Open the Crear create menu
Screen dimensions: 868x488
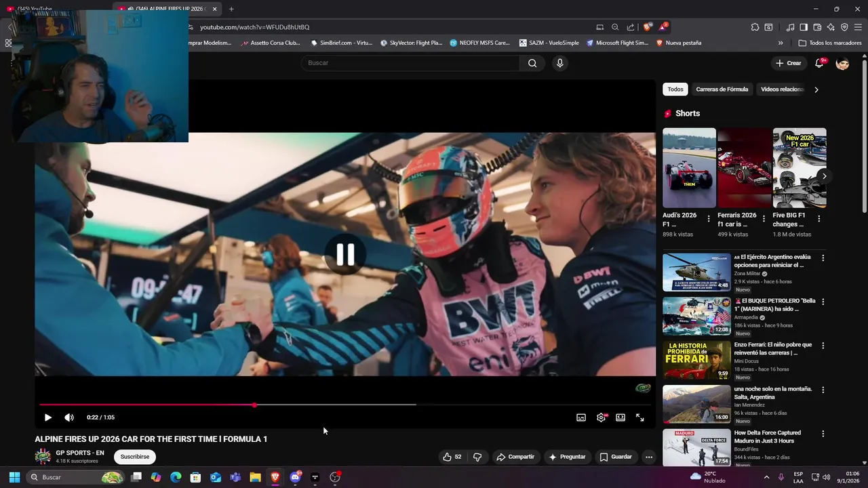point(789,63)
